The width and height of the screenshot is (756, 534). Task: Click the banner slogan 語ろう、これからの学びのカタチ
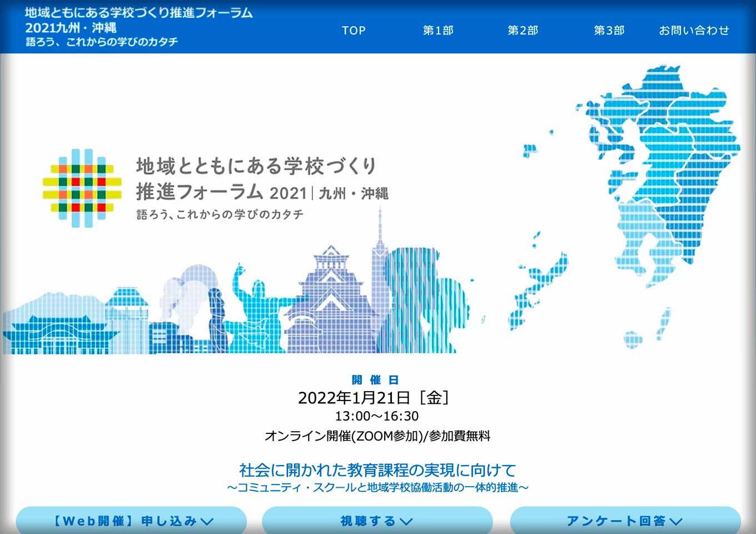click(x=220, y=214)
